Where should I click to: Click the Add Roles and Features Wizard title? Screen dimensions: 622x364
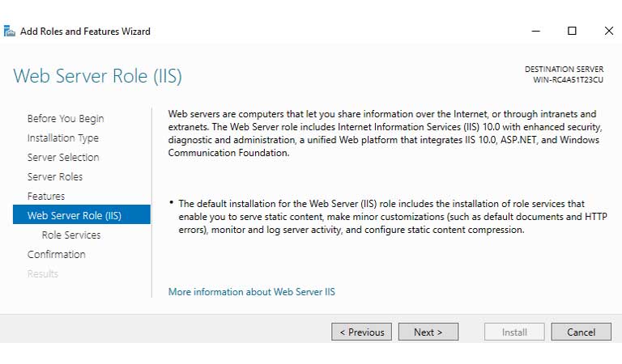(x=85, y=32)
